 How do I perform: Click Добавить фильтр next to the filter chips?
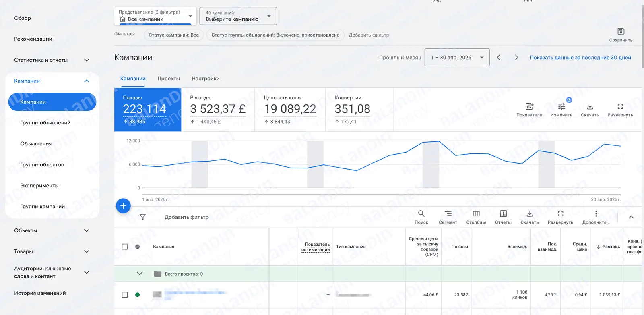point(369,35)
